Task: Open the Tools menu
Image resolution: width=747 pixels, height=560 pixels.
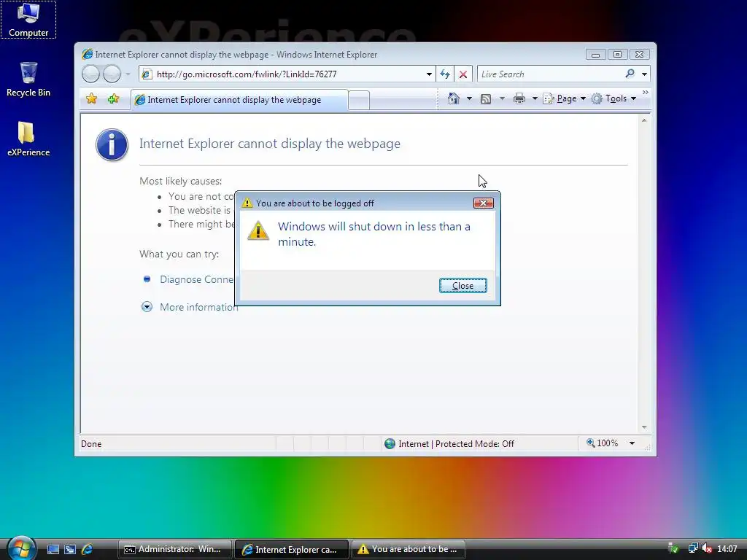Action: tap(614, 98)
